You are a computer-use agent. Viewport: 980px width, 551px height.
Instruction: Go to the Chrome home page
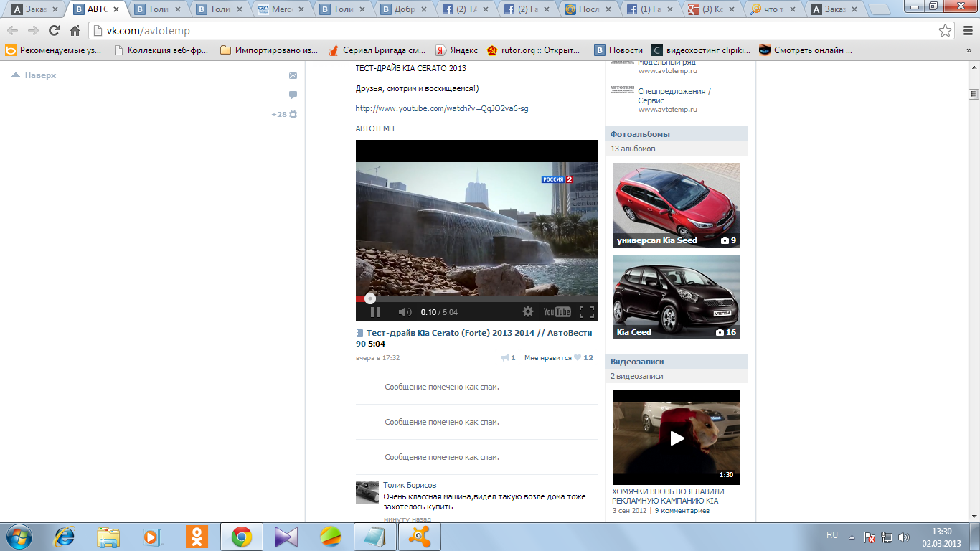(75, 31)
